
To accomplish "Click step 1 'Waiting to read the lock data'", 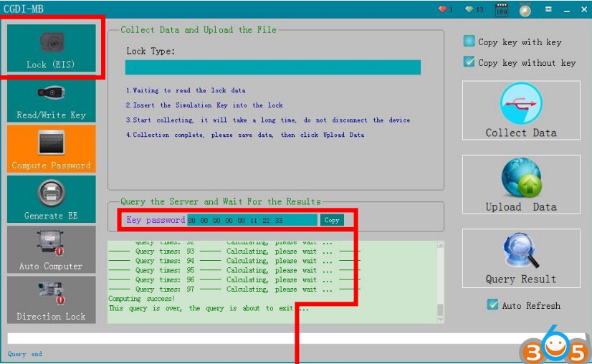I will [186, 90].
